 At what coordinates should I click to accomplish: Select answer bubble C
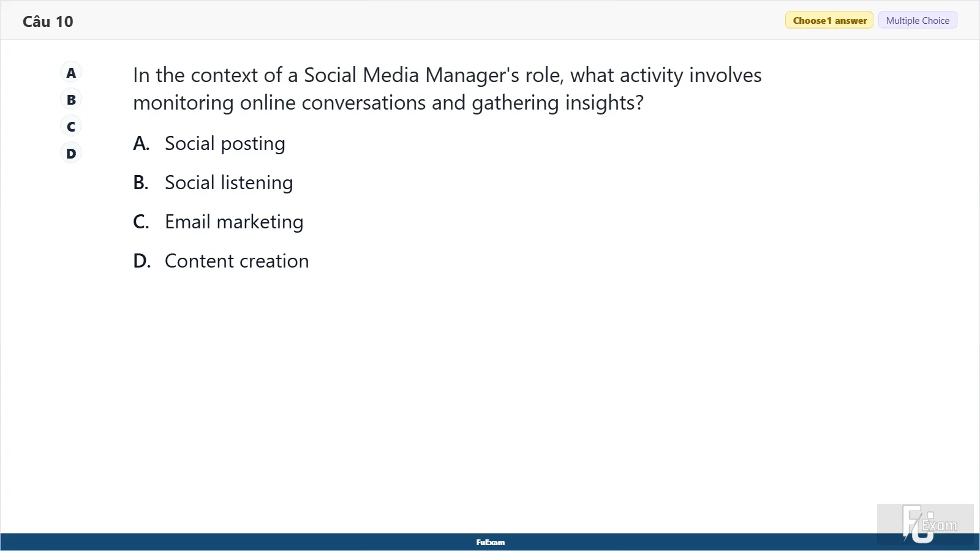pyautogui.click(x=71, y=127)
